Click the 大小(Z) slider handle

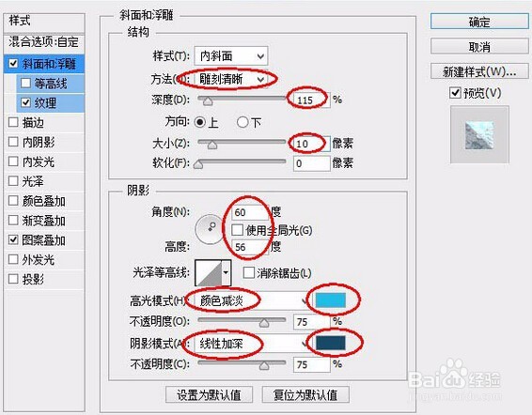click(x=212, y=145)
